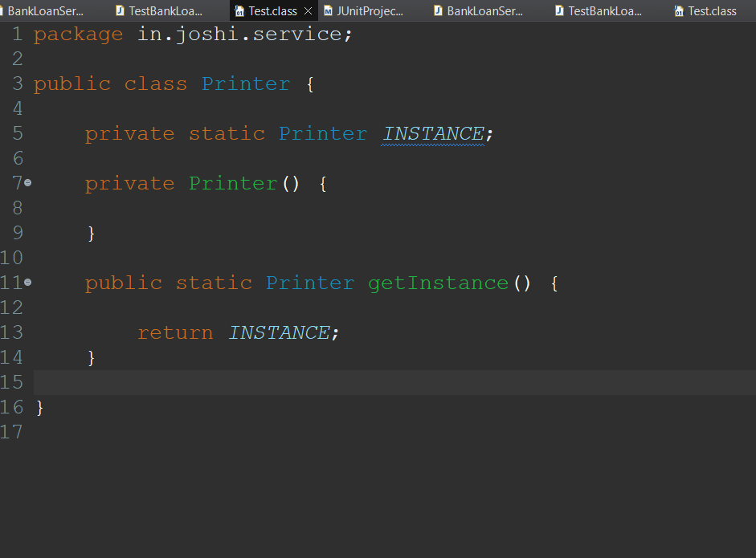
Task: Click INSTANCE in the return statement
Action: [279, 332]
